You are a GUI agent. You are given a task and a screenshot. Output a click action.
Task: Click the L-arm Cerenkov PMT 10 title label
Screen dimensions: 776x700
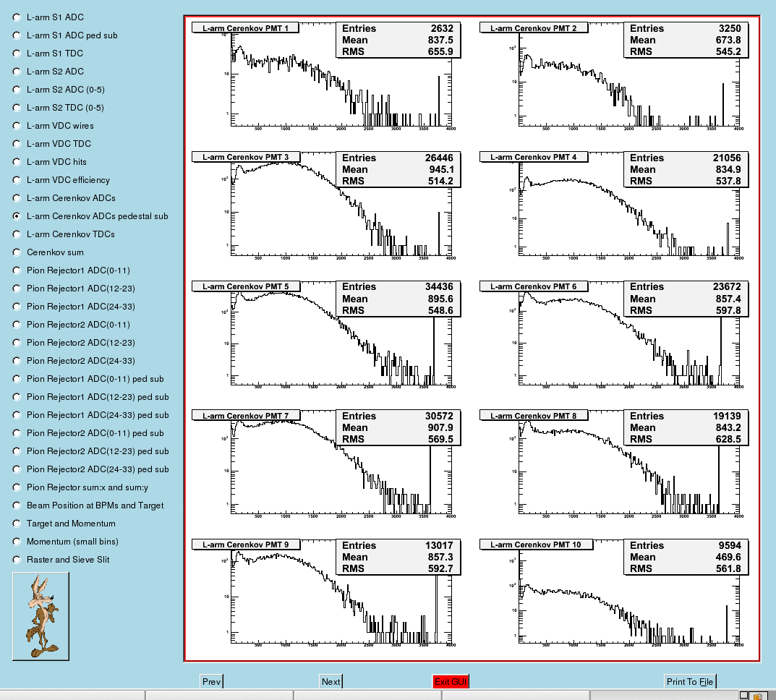pyautogui.click(x=536, y=545)
